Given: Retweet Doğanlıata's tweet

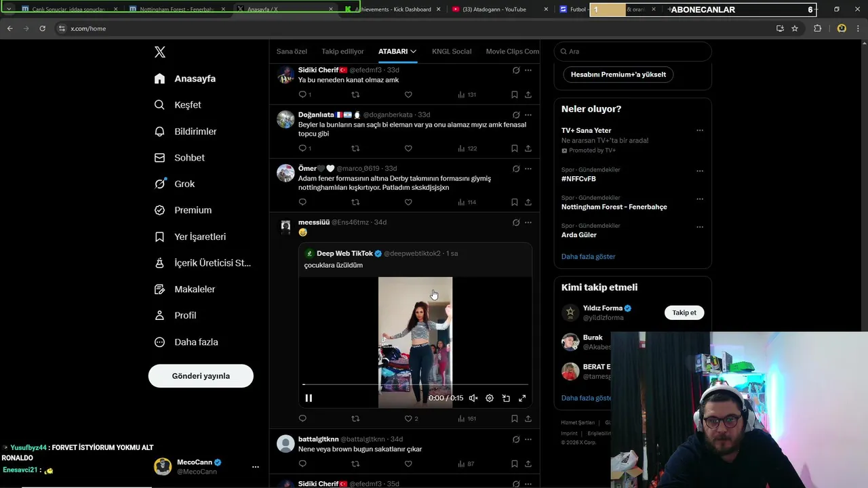Looking at the screenshot, I should tap(355, 148).
